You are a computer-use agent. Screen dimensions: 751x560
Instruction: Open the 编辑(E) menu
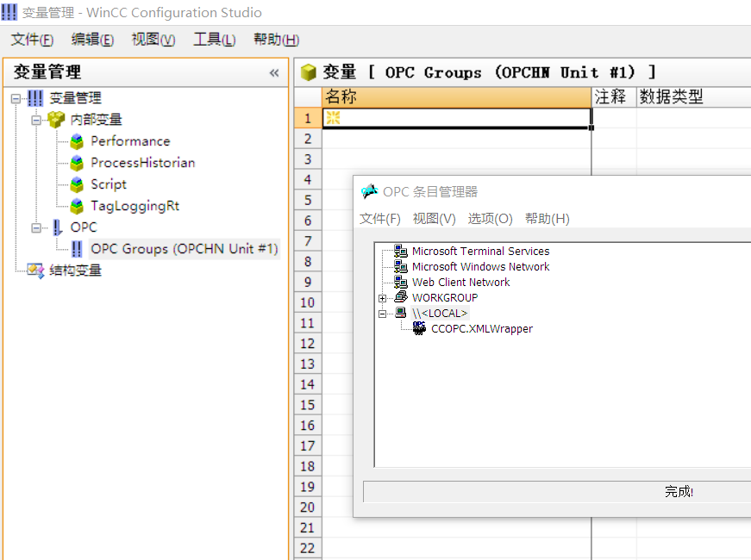click(92, 40)
